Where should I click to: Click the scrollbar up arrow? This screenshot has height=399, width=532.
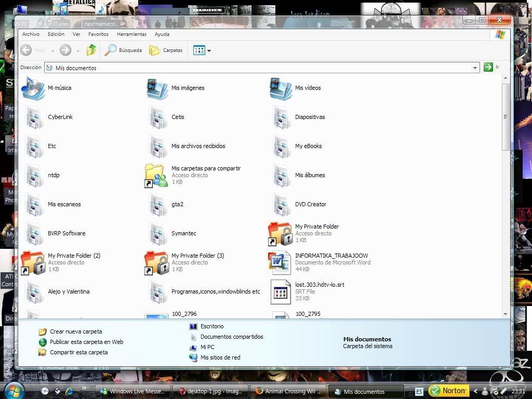pyautogui.click(x=506, y=78)
